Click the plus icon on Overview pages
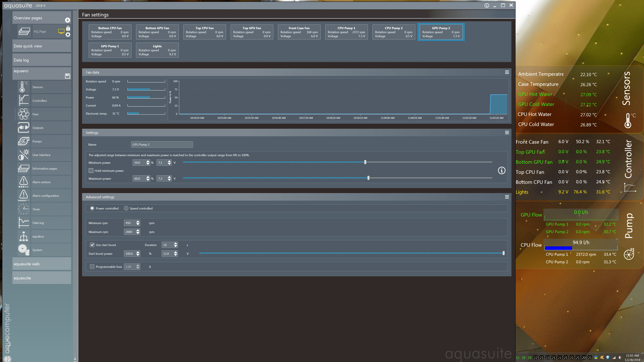The width and height of the screenshot is (644, 362). [x=67, y=20]
